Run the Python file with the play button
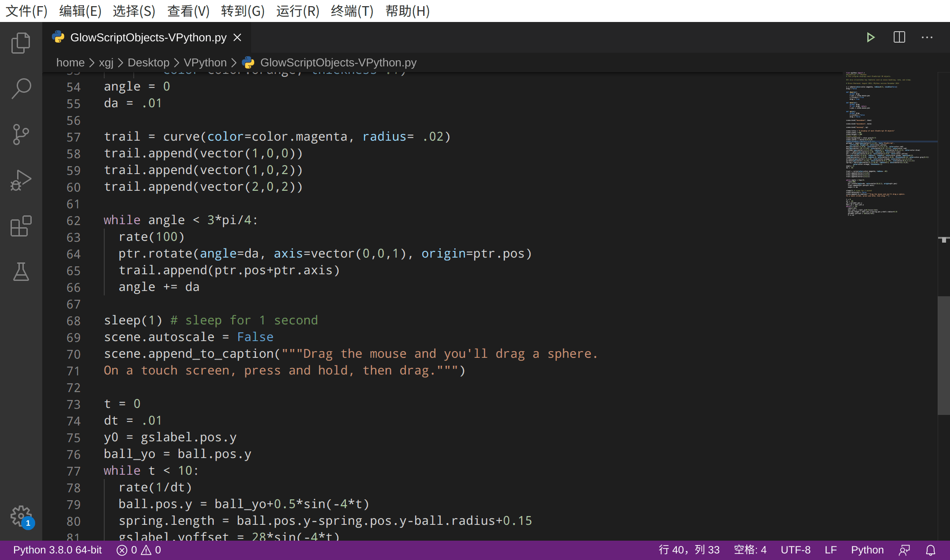950x560 pixels. click(872, 37)
